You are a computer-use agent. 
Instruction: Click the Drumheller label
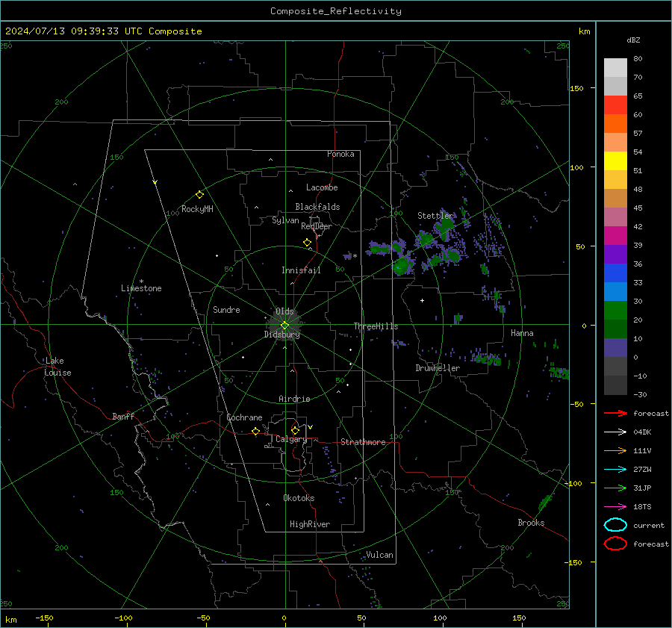tap(438, 368)
